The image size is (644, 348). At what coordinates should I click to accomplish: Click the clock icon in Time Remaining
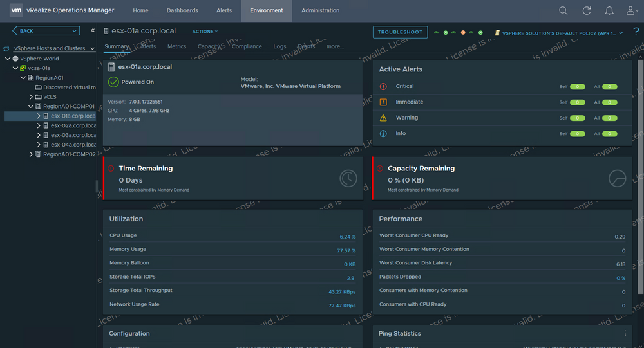[x=348, y=178]
